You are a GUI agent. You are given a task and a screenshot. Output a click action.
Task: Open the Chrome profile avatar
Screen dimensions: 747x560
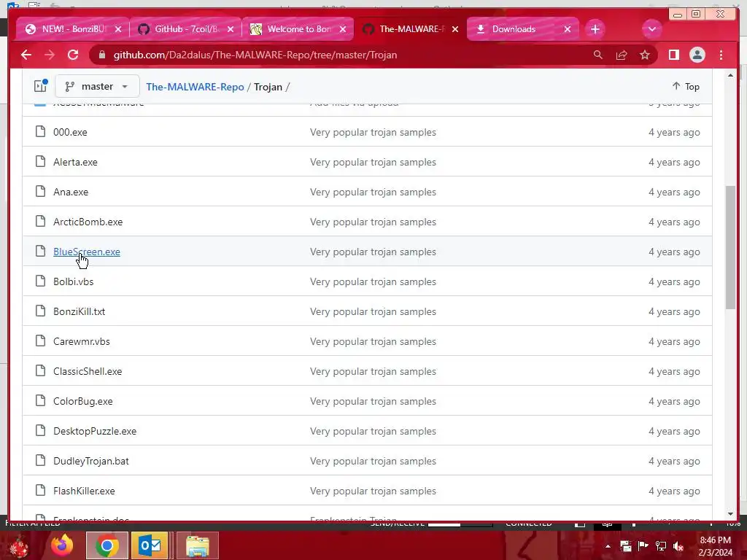point(697,55)
